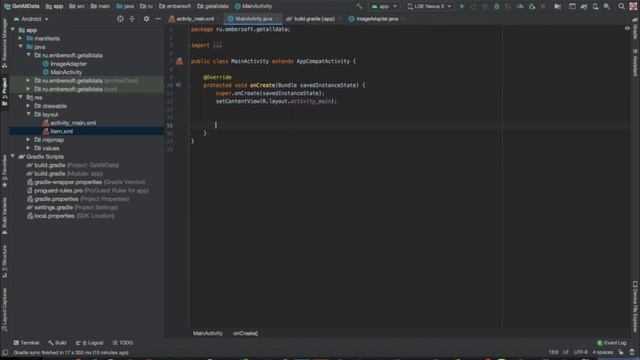Click the Project tool window side tab
The width and height of the screenshot is (640, 360).
(x=4, y=92)
